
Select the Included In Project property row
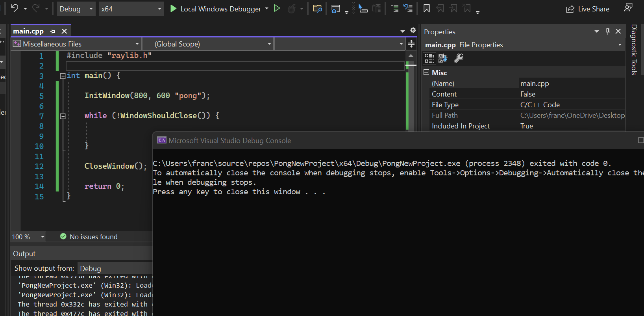[527, 126]
